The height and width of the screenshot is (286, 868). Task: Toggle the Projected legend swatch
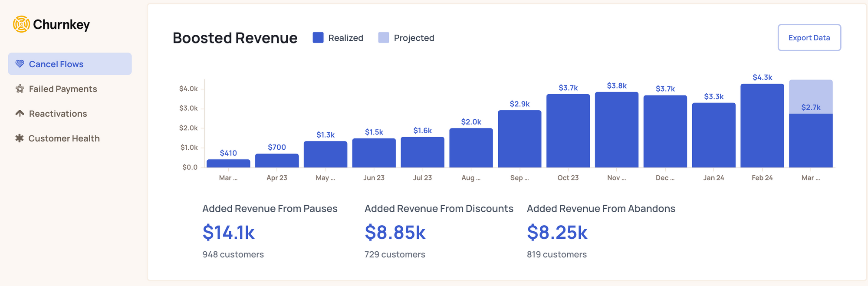coord(384,38)
